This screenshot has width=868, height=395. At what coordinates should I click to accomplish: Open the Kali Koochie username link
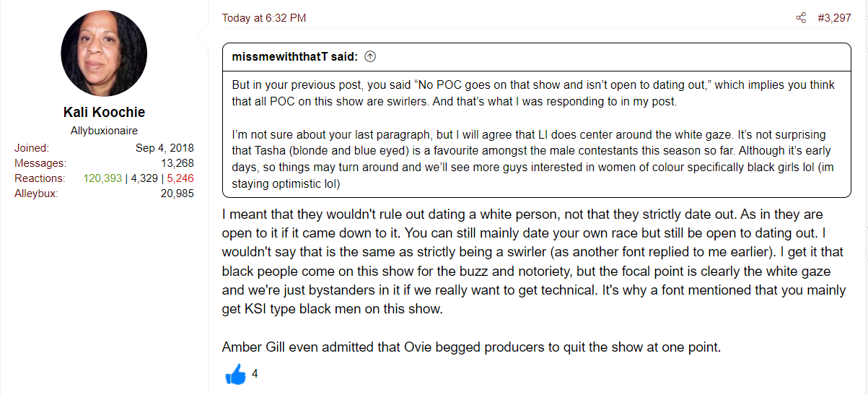104,113
